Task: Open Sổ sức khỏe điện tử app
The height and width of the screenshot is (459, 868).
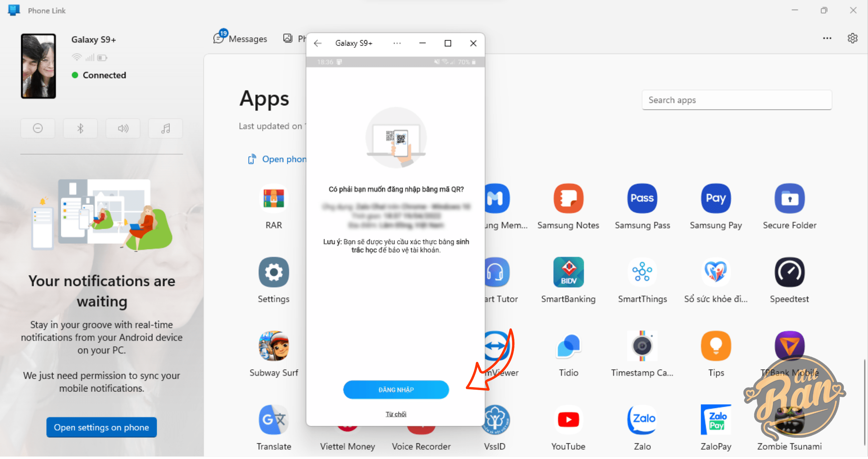Action: click(716, 272)
